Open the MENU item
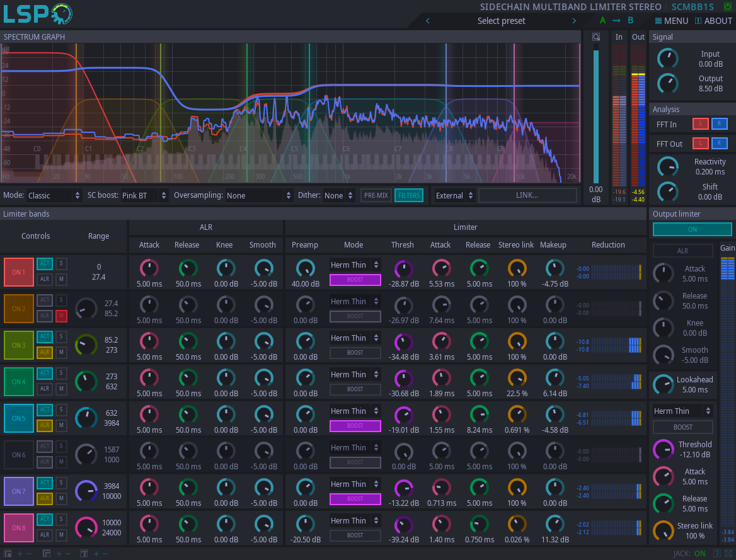Viewport: 736px width, 560px height. tap(671, 21)
